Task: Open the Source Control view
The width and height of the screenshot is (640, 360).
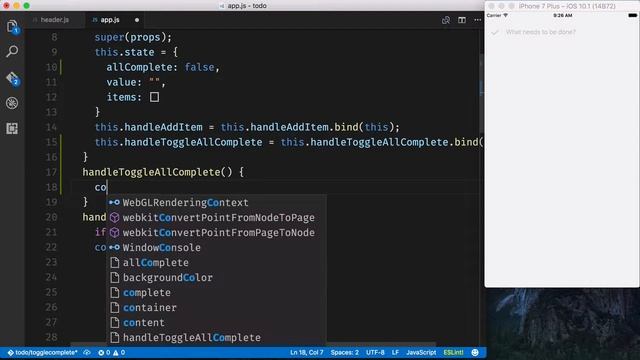Action: [x=12, y=78]
